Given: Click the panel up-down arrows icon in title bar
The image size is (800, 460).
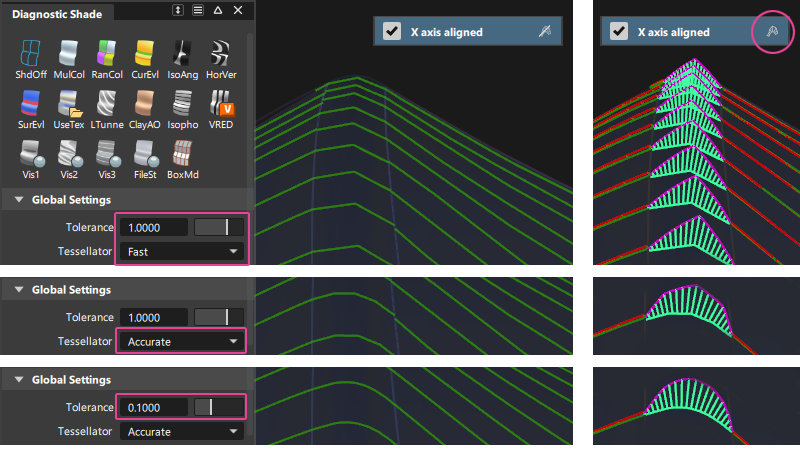Looking at the screenshot, I should pyautogui.click(x=178, y=10).
